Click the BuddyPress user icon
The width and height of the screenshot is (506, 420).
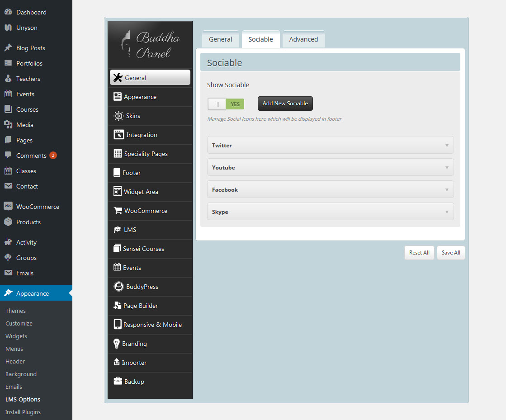(x=118, y=287)
